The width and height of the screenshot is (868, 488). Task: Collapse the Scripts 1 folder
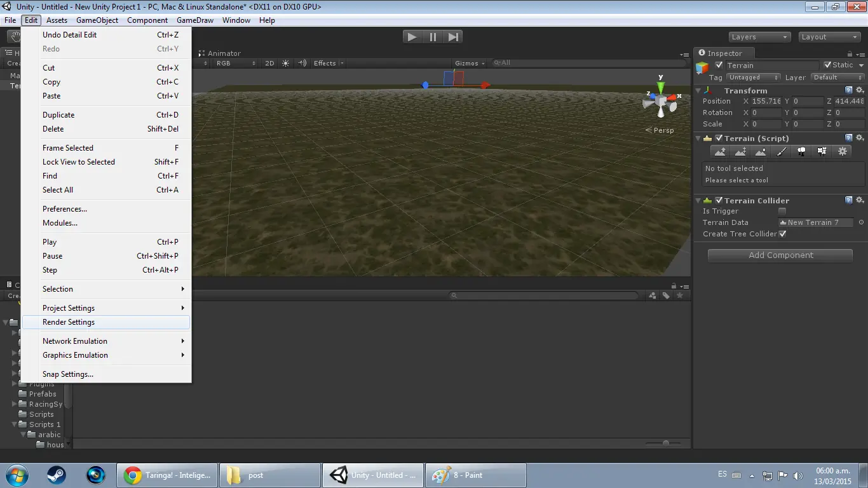15,424
